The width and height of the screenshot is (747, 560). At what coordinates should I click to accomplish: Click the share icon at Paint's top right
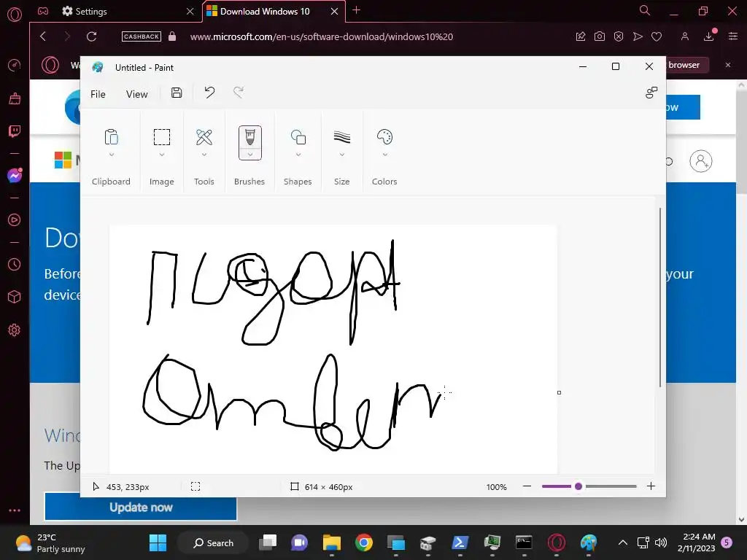[x=651, y=93]
